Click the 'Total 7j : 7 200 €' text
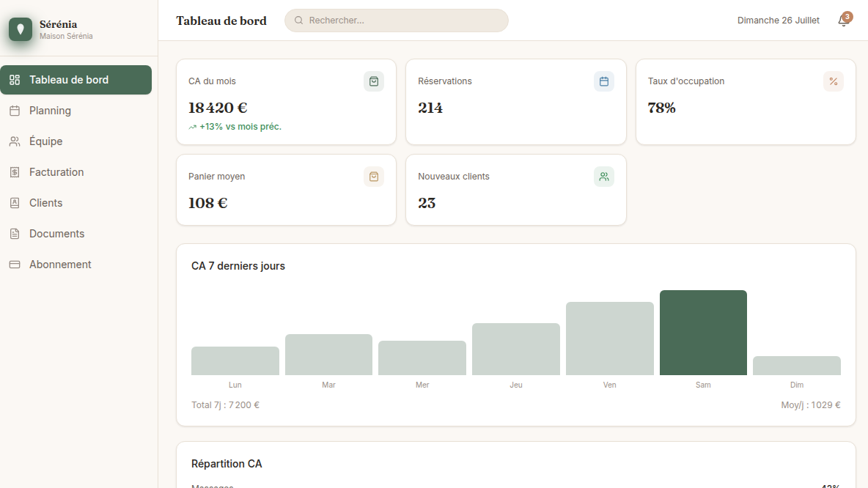Image resolution: width=868 pixels, height=488 pixels. tap(225, 405)
